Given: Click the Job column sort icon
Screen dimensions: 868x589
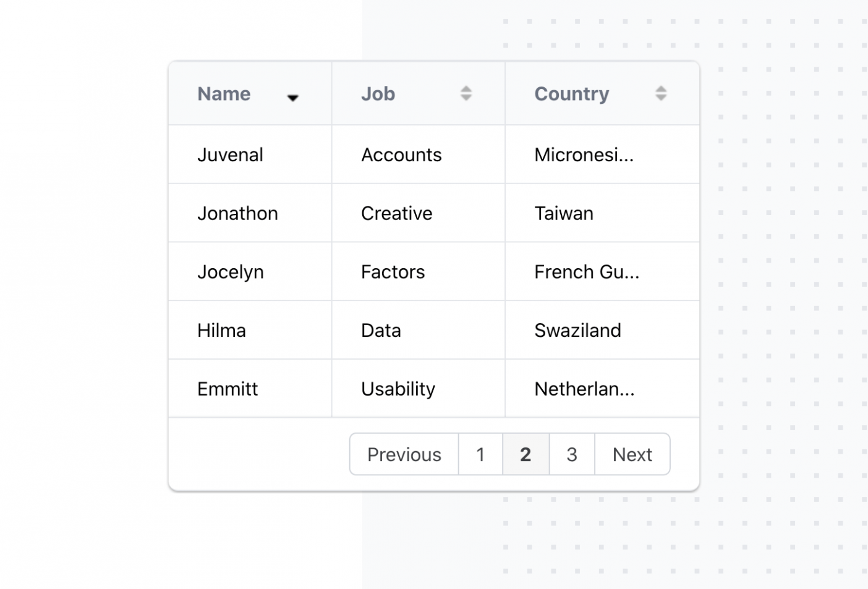Looking at the screenshot, I should 466,93.
